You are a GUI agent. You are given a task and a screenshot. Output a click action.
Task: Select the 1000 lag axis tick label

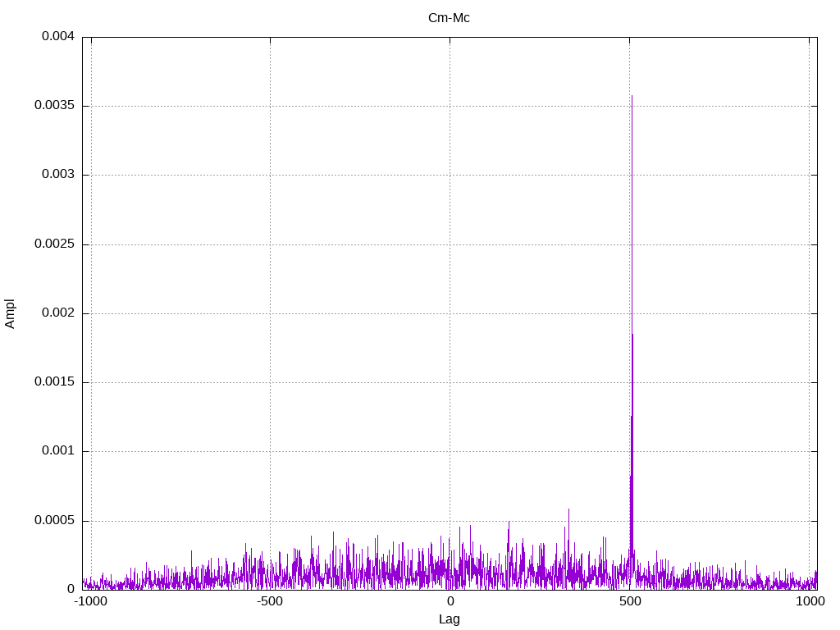tap(810, 601)
